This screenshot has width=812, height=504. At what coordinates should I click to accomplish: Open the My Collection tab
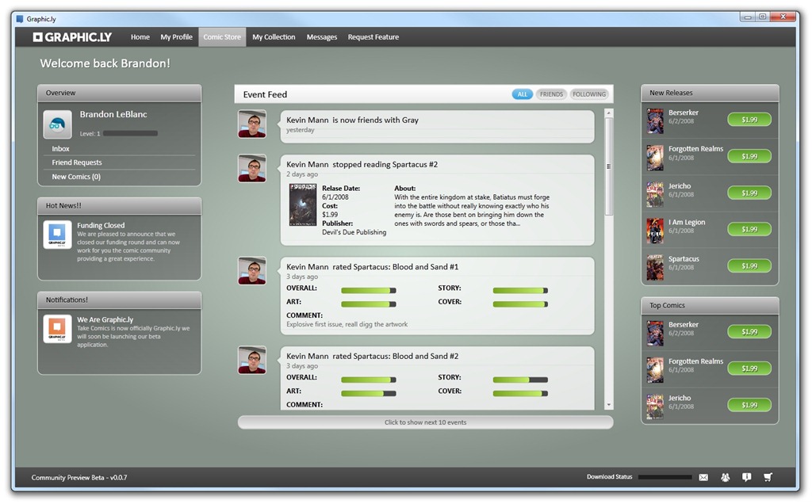(x=274, y=37)
